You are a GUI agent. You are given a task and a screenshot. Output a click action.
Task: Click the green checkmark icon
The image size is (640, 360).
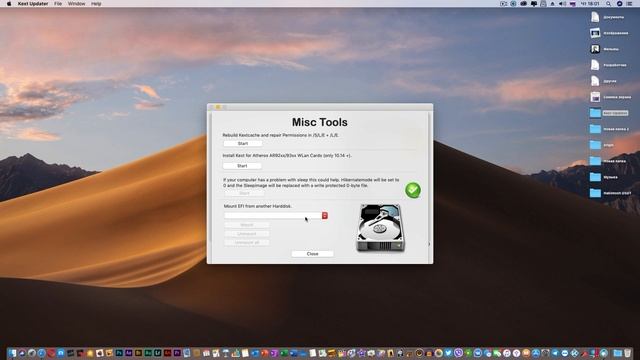pyautogui.click(x=413, y=190)
